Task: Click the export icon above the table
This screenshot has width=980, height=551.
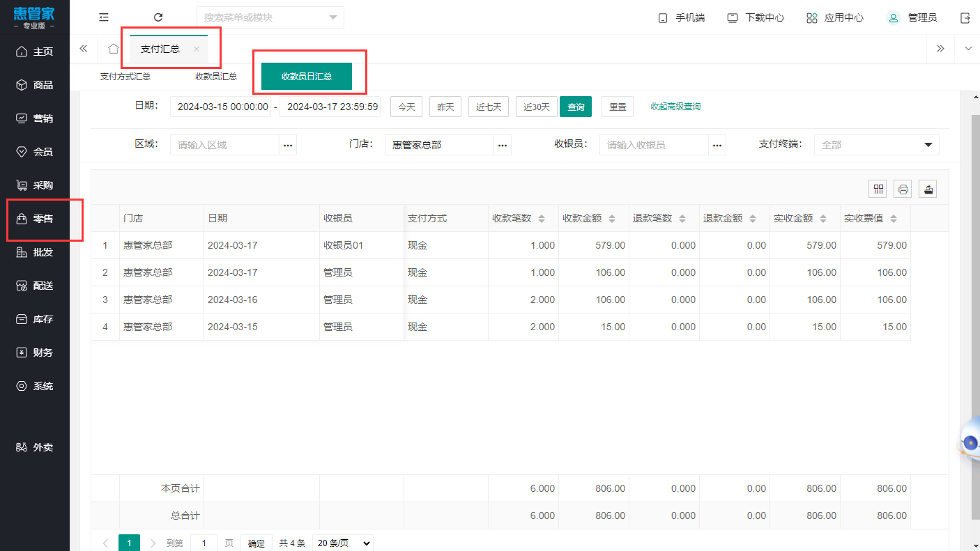Action: [928, 189]
